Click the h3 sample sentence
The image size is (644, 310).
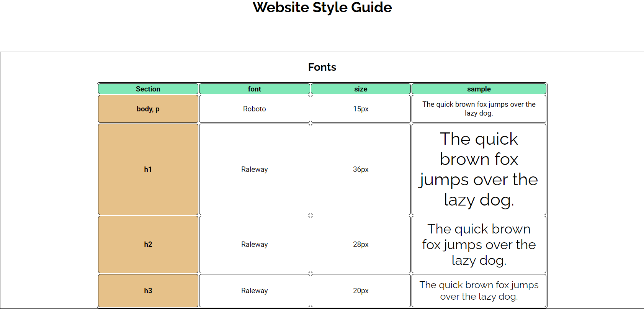point(479,291)
